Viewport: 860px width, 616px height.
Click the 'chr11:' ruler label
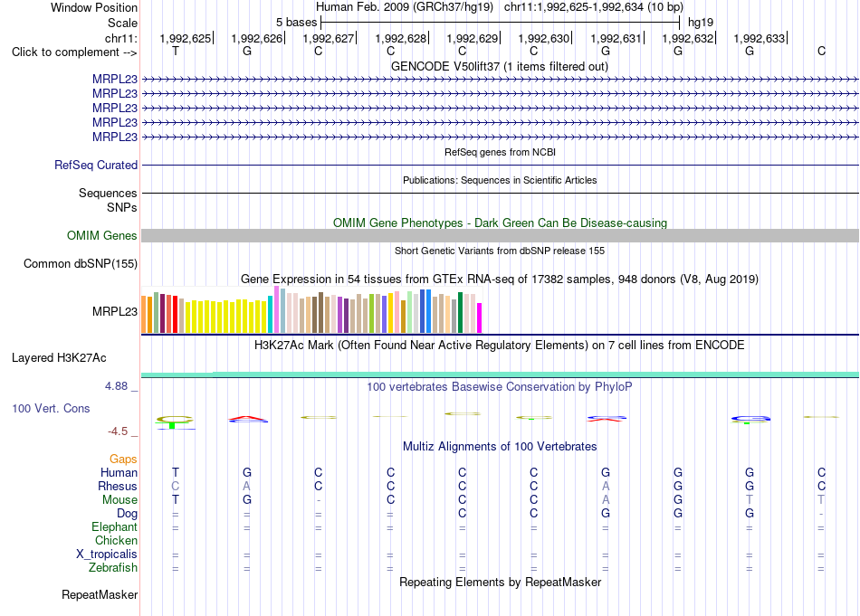pos(121,38)
